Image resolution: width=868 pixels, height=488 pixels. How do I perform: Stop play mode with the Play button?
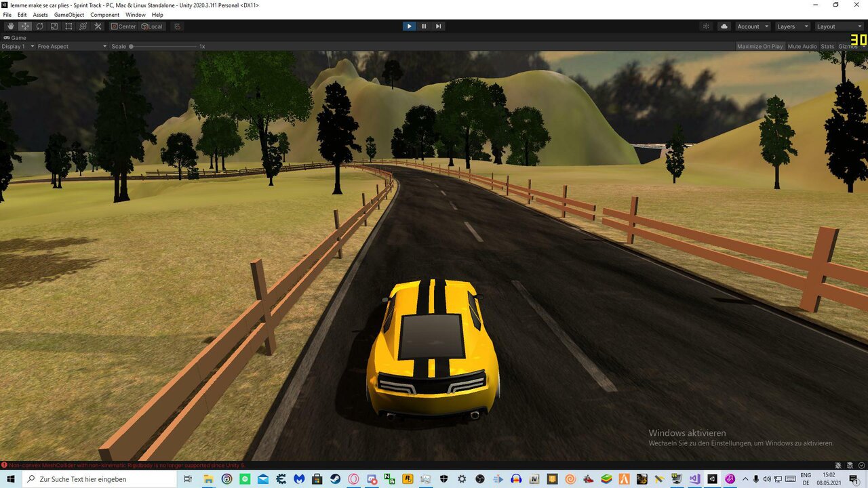pyautogui.click(x=409, y=26)
